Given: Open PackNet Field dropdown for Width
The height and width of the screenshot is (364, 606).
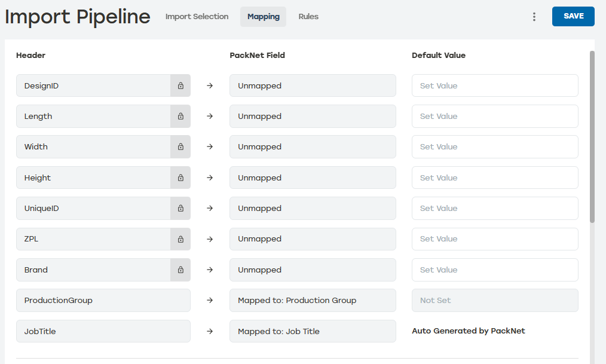Looking at the screenshot, I should tap(313, 146).
